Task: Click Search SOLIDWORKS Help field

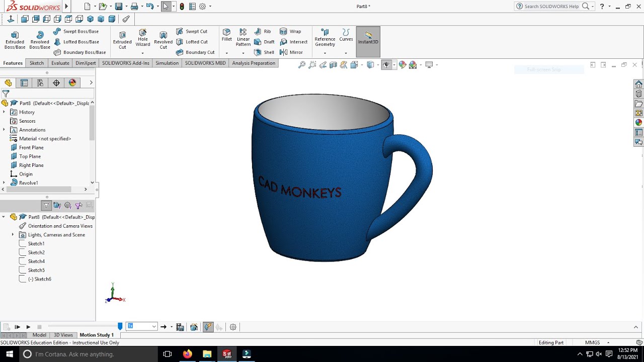Action: pyautogui.click(x=551, y=6)
